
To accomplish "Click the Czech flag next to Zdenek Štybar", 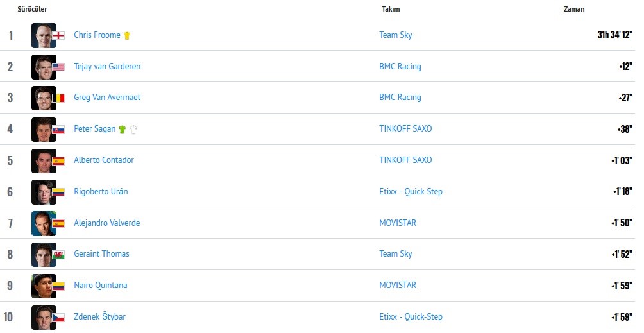I will pyautogui.click(x=58, y=318).
